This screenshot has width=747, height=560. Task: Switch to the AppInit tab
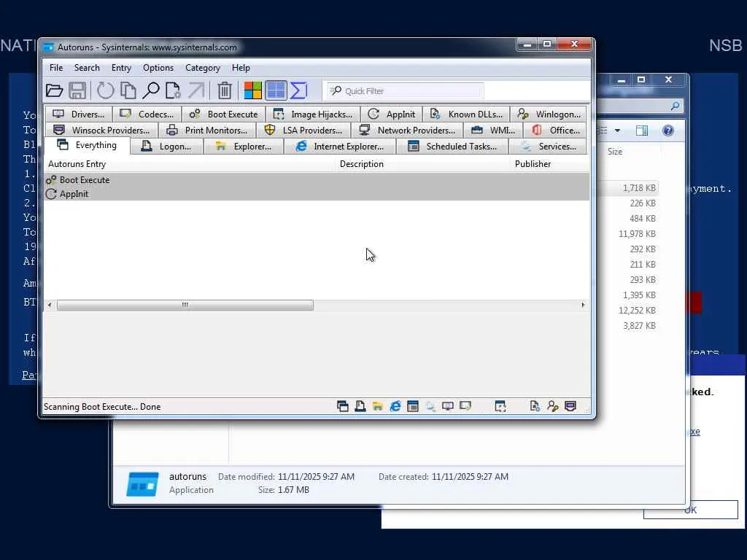click(392, 114)
